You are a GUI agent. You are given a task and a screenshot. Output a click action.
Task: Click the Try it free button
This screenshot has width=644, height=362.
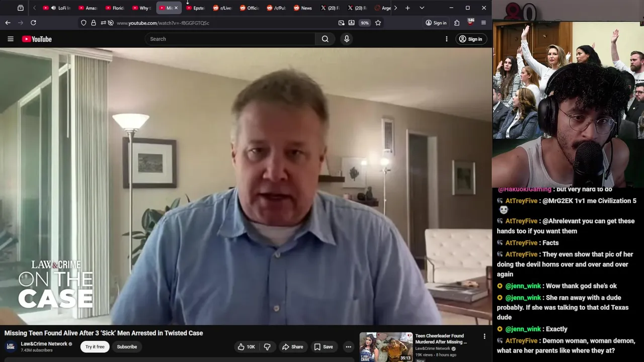click(x=95, y=346)
